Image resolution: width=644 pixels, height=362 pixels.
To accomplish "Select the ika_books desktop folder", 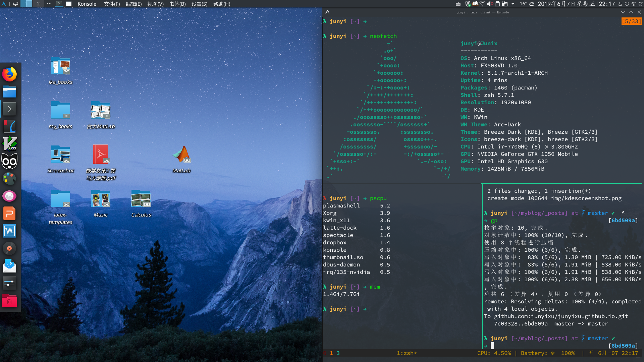I will [x=60, y=71].
